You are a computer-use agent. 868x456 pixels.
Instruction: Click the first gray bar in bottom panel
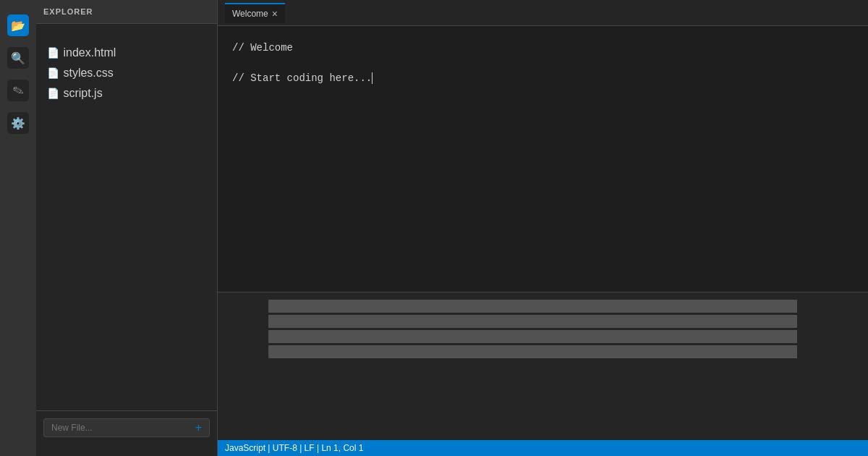point(532,306)
